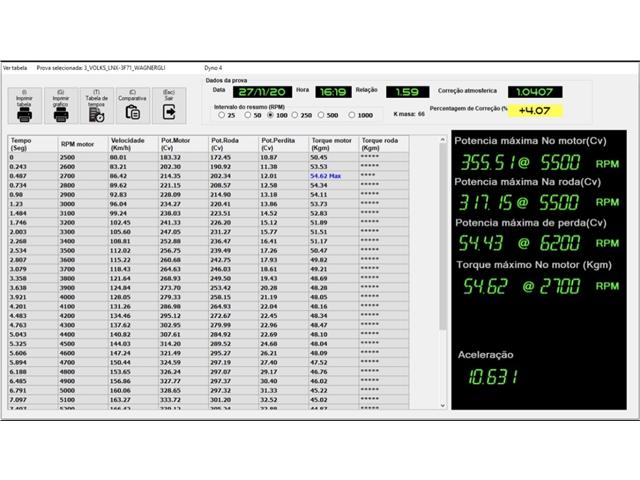Select the 500 RPM interval radio
Screen dimensions: 640x480
click(x=321, y=115)
